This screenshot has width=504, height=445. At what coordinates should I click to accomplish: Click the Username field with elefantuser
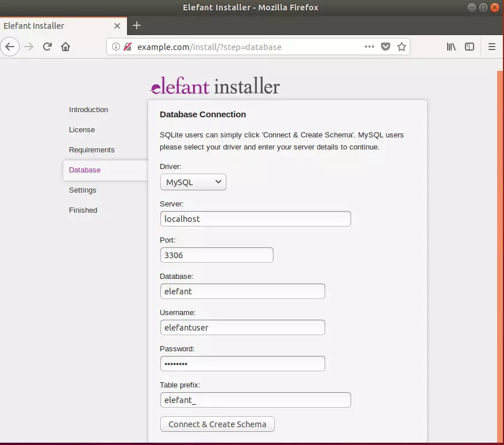tap(243, 327)
